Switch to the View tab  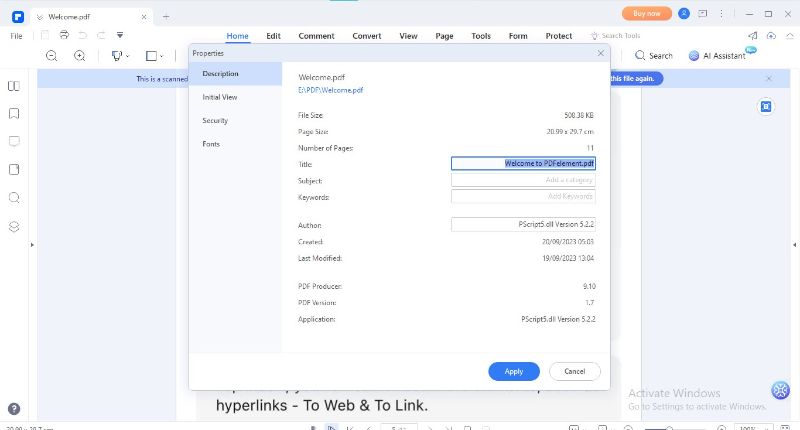coord(408,36)
